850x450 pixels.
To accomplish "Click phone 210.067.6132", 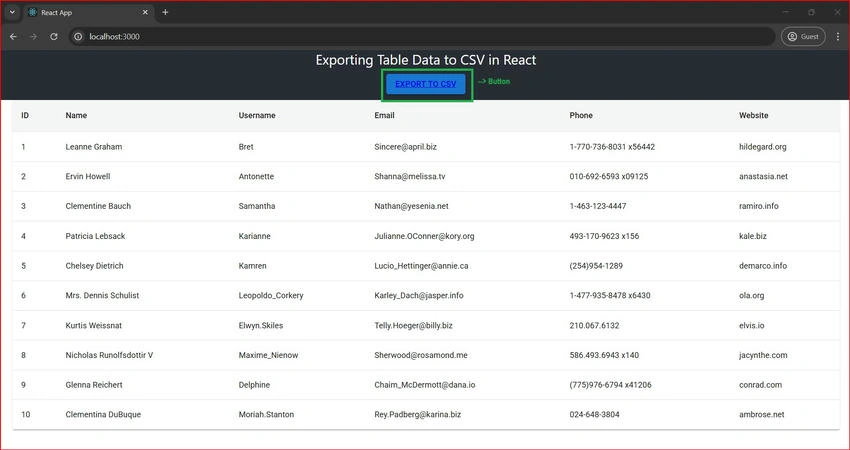I will click(594, 325).
